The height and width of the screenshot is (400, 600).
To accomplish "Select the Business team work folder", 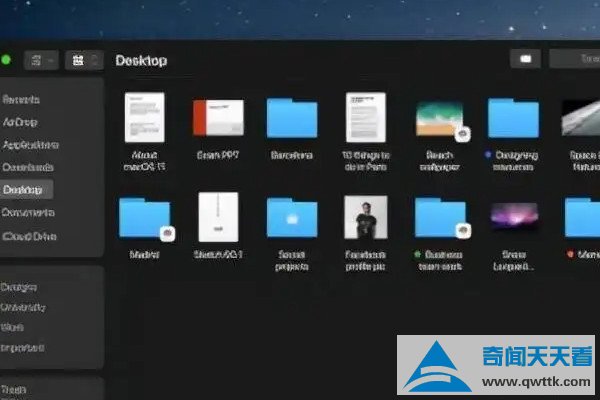I will tap(440, 217).
